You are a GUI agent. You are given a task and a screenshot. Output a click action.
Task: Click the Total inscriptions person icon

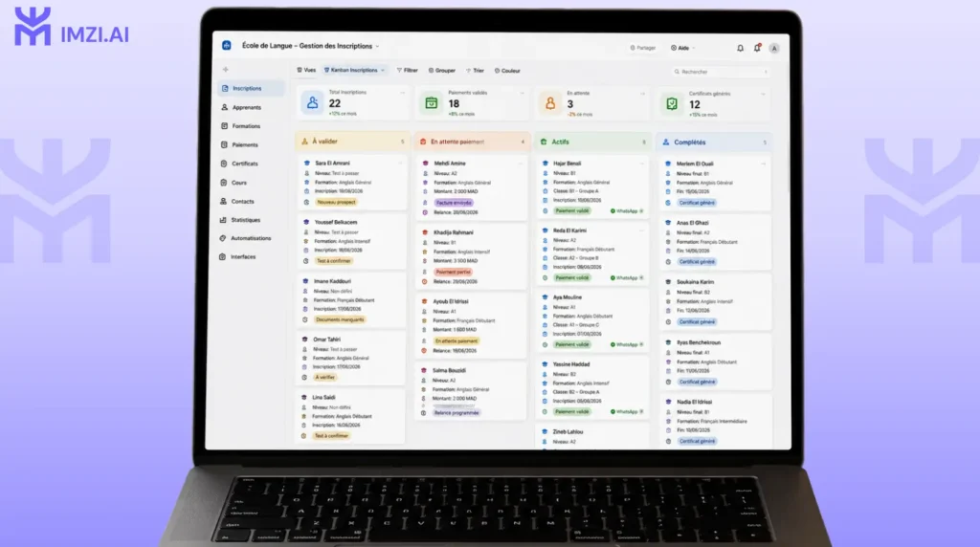click(313, 102)
